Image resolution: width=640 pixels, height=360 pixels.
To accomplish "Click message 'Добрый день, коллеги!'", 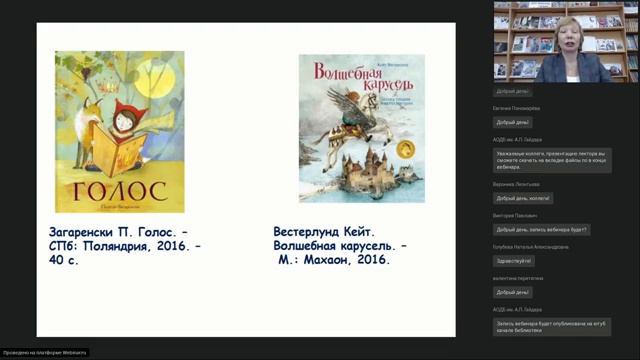I will pyautogui.click(x=522, y=198).
